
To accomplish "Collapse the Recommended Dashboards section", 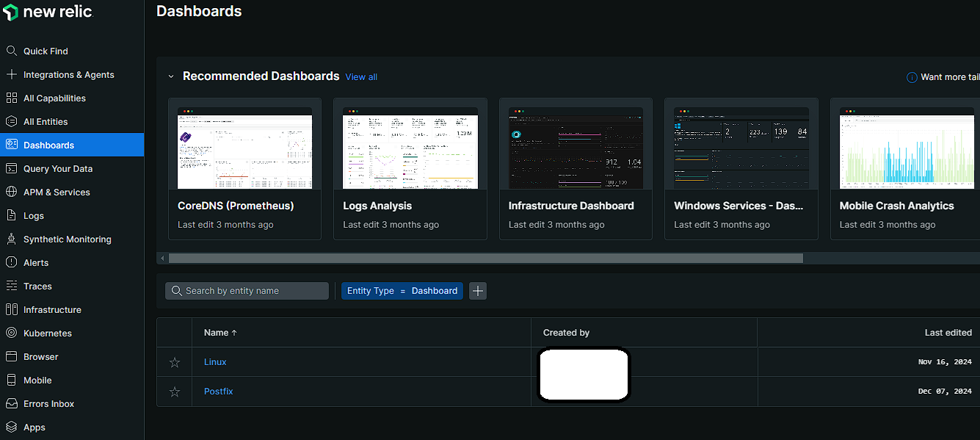I will point(171,76).
